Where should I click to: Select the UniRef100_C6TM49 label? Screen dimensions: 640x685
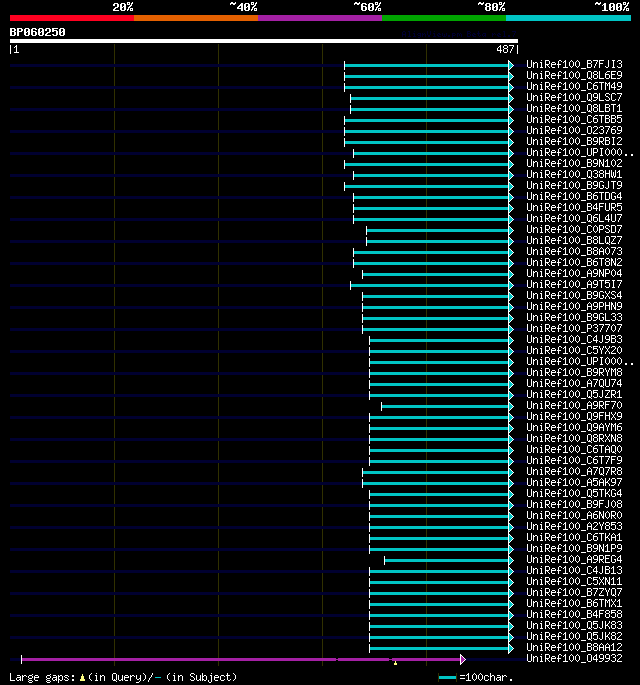tap(574, 86)
